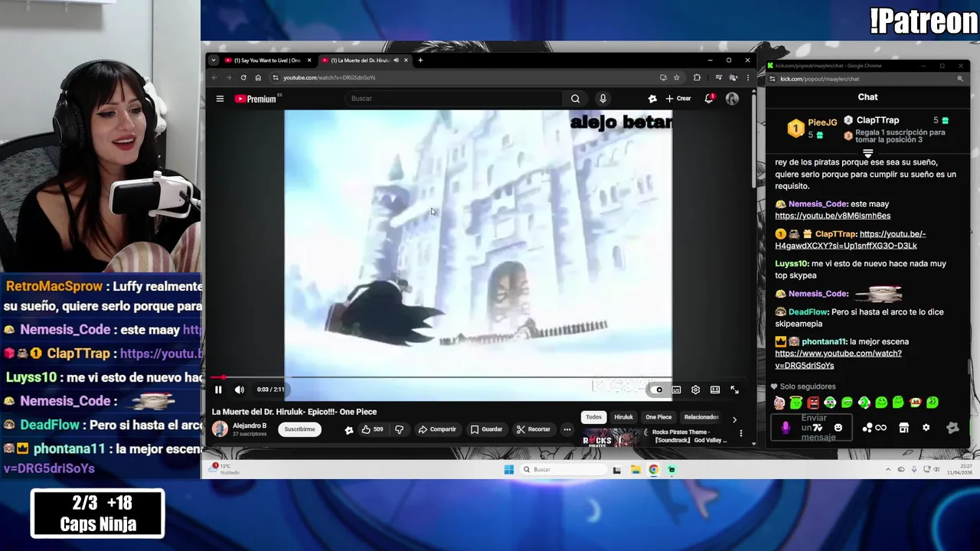This screenshot has height=551, width=980.
Task: Click the YouTube search magnifier button
Action: pos(575,99)
